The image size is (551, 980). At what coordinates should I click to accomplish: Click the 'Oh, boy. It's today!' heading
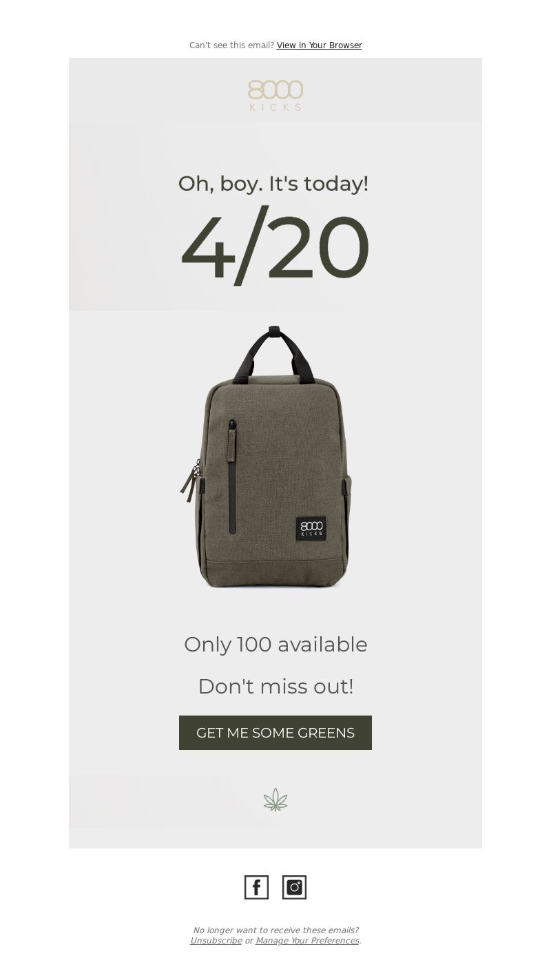pyautogui.click(x=273, y=184)
